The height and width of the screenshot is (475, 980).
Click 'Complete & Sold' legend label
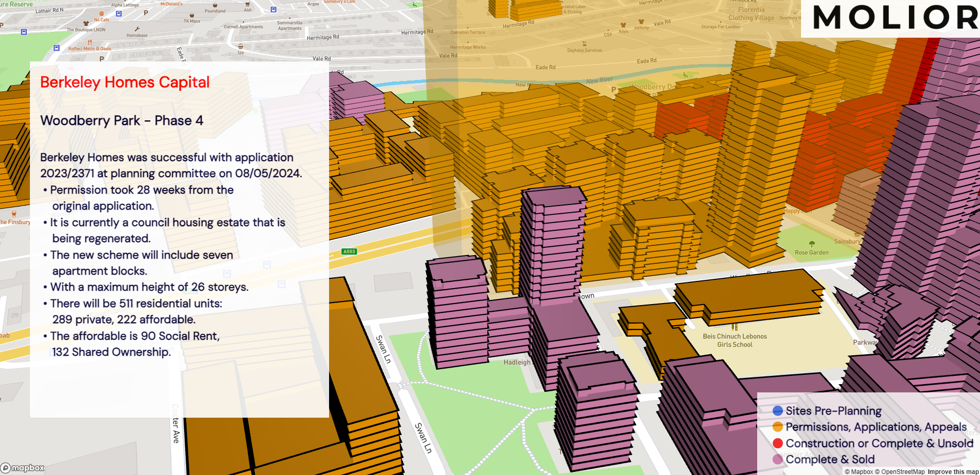(x=830, y=460)
